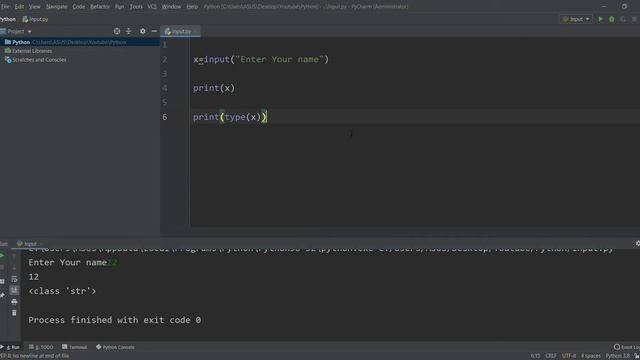
Task: Click line number 6 in the gutter
Action: point(164,117)
